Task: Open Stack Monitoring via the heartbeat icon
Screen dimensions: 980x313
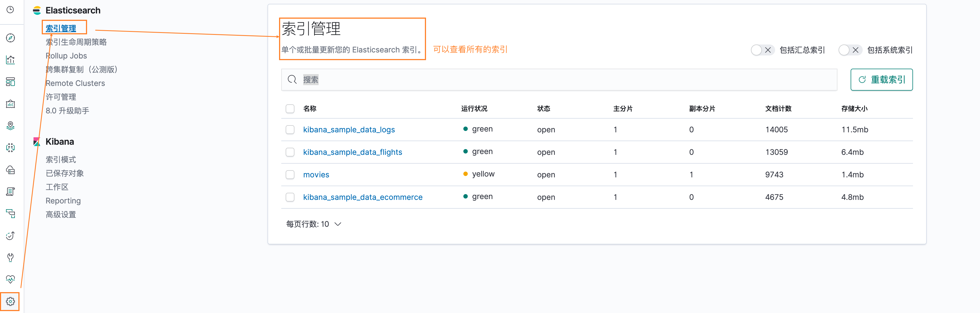Action: pos(10,280)
